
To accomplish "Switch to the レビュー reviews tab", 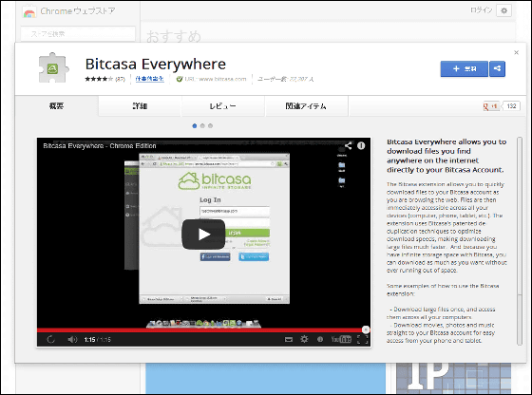I will pos(222,106).
